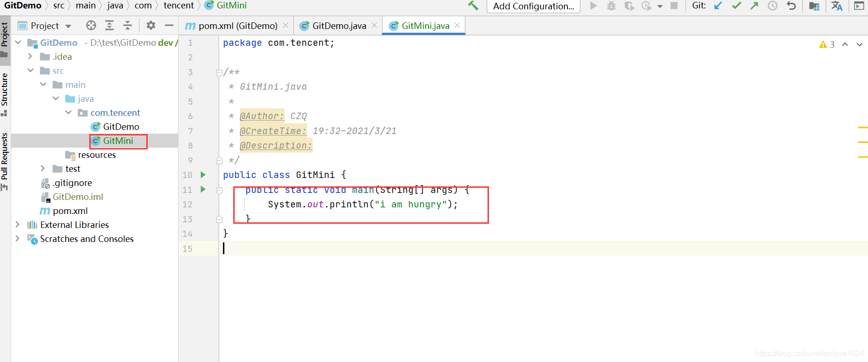Screen dimensions: 868x362
Task: Click src in the breadcrumb path
Action: tap(59, 6)
